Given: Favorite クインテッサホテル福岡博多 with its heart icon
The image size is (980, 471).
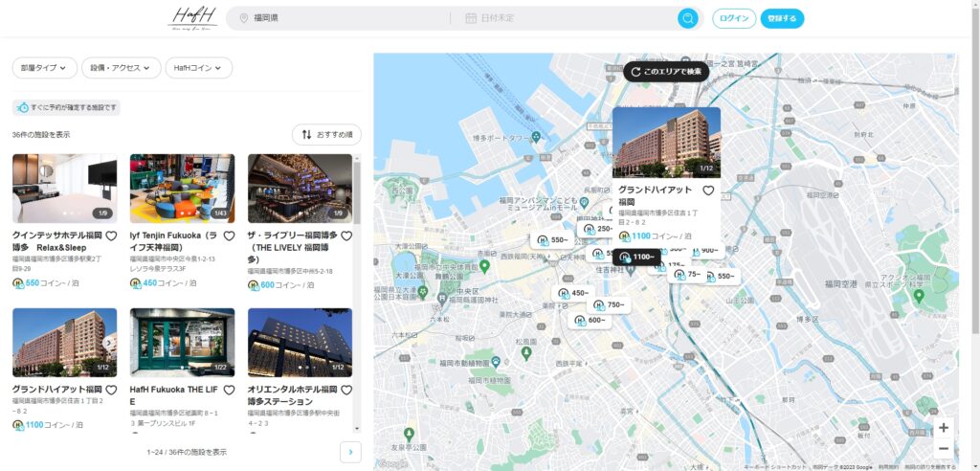Looking at the screenshot, I should [x=111, y=235].
